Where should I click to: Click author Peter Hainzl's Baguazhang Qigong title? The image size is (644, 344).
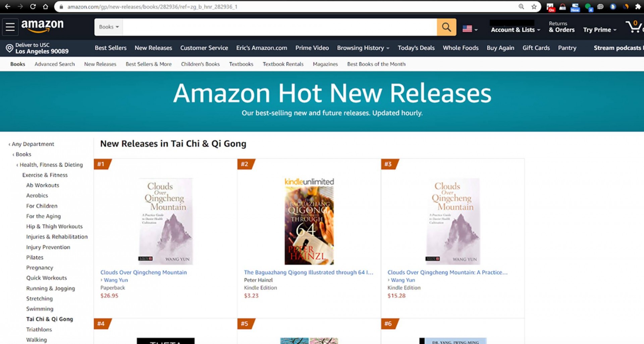click(x=308, y=272)
